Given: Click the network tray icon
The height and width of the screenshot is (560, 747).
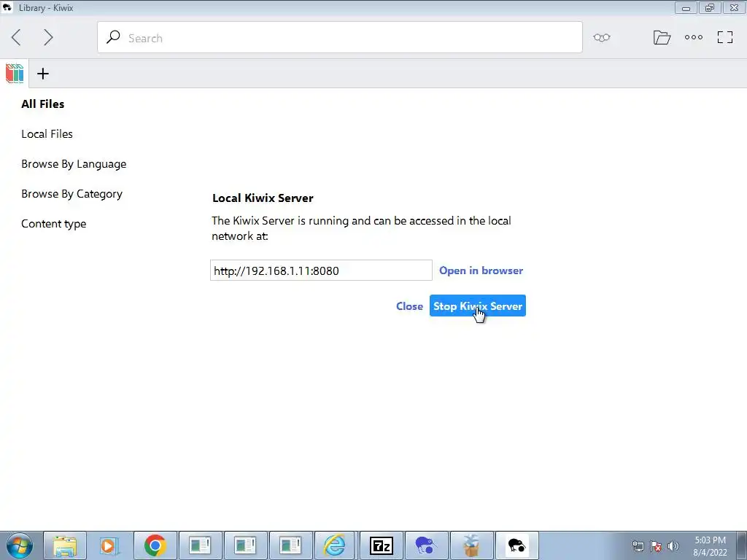Looking at the screenshot, I should (638, 546).
